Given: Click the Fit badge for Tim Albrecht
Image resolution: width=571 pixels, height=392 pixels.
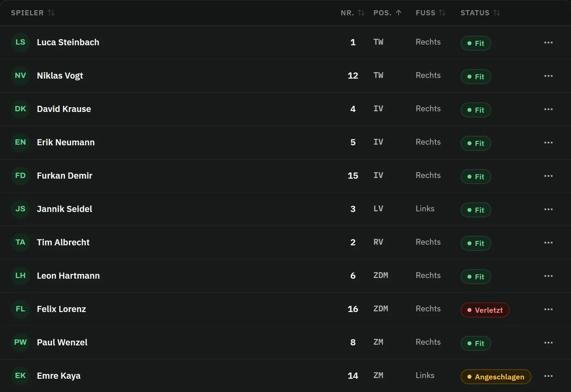Looking at the screenshot, I should pyautogui.click(x=476, y=243).
